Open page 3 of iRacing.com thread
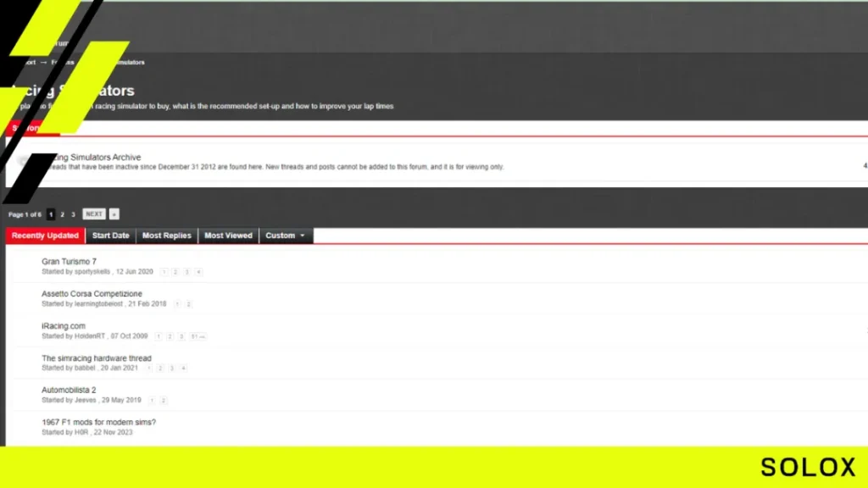868x488 pixels. (181, 335)
